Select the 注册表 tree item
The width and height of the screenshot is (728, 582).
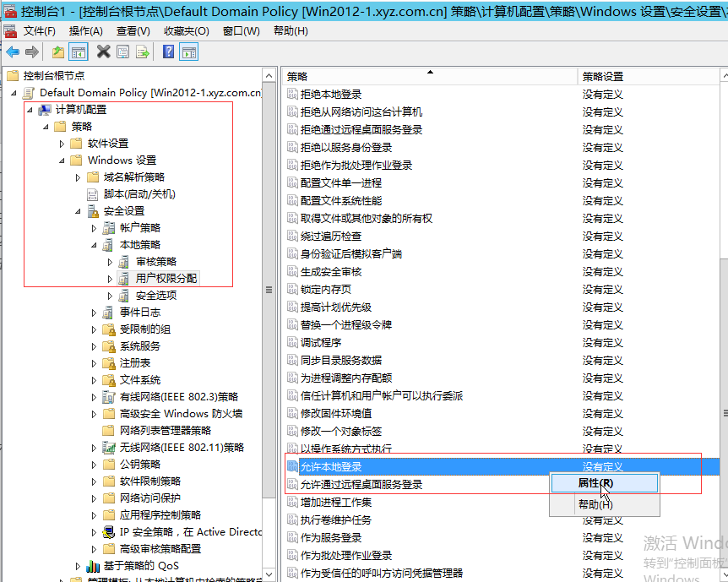[134, 363]
